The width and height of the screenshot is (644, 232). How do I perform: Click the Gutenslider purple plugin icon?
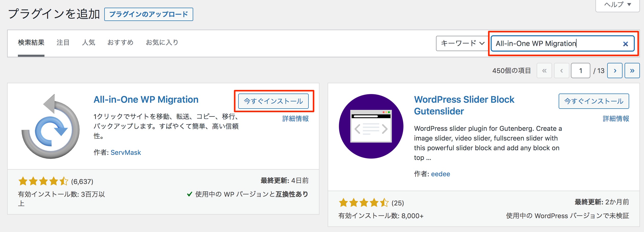point(371,126)
